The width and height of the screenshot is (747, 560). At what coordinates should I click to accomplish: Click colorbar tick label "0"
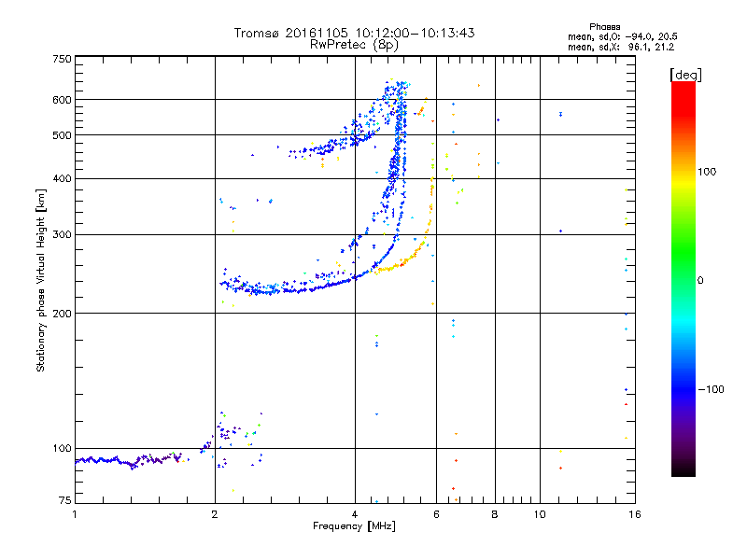point(700,280)
